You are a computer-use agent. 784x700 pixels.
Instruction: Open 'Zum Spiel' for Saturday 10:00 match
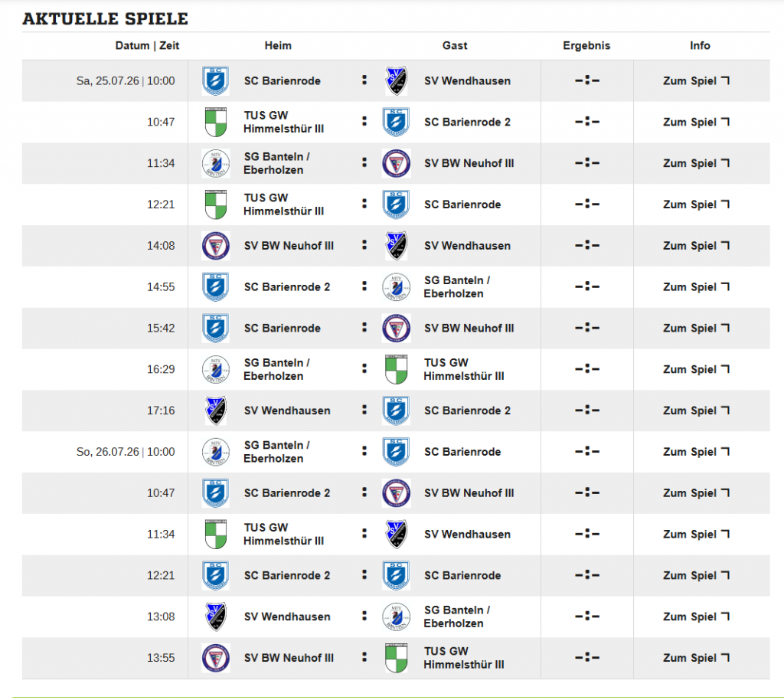[x=696, y=81]
